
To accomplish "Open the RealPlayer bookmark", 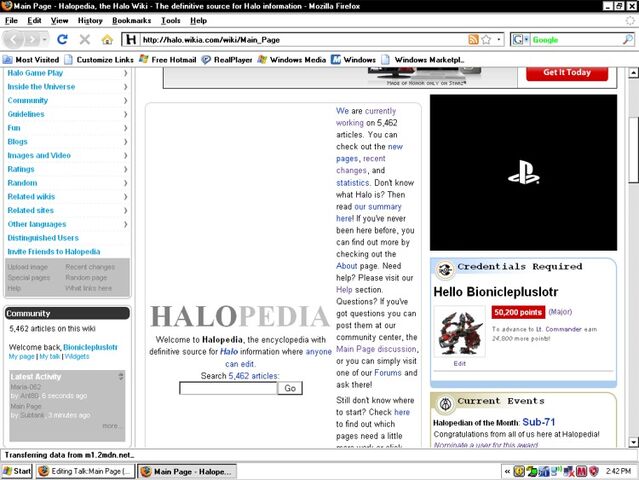I will coord(227,59).
